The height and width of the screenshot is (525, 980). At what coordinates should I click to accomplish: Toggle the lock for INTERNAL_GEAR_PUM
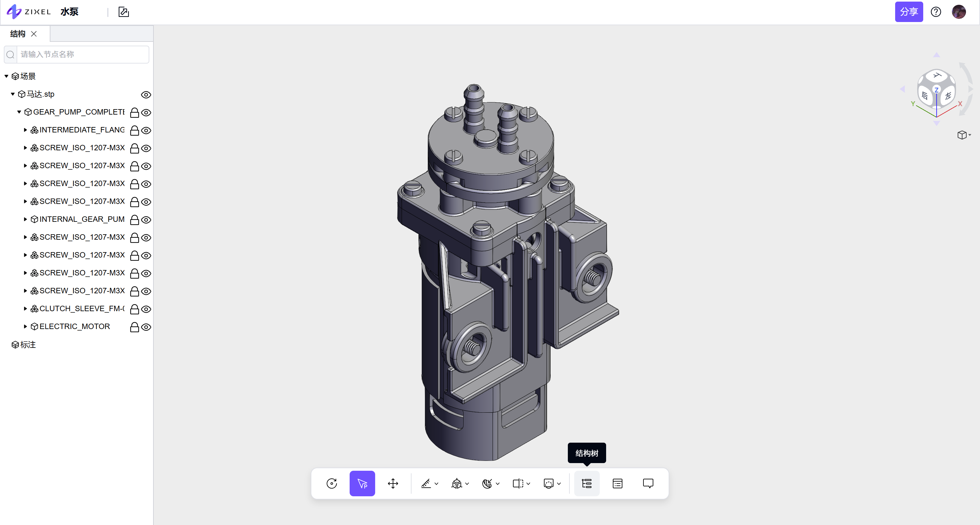pyautogui.click(x=134, y=220)
